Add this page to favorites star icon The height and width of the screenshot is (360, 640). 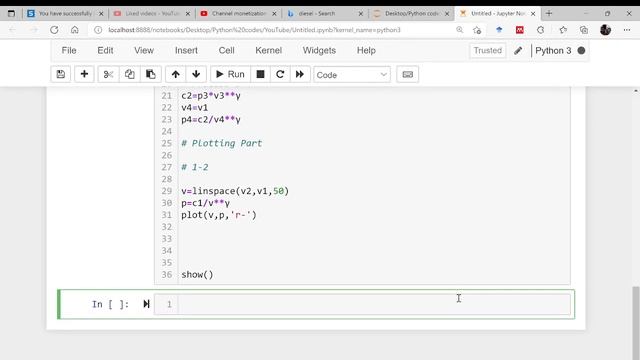point(477,30)
